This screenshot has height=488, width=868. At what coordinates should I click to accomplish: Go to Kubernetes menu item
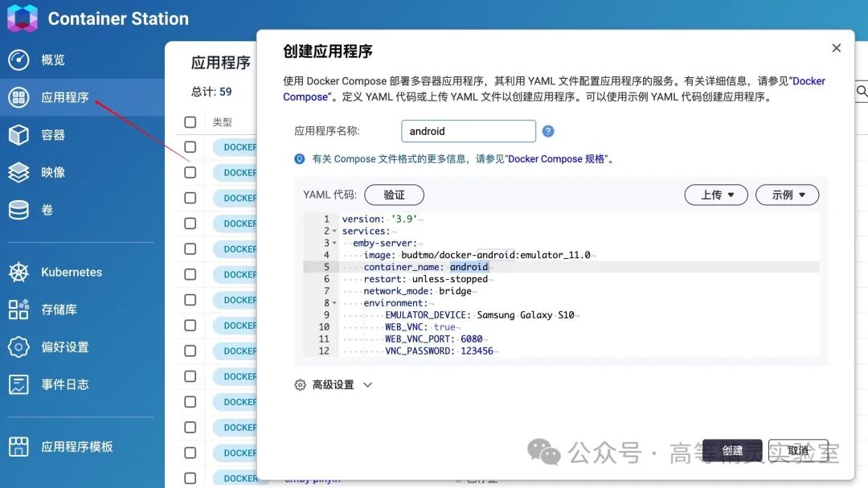(x=72, y=272)
